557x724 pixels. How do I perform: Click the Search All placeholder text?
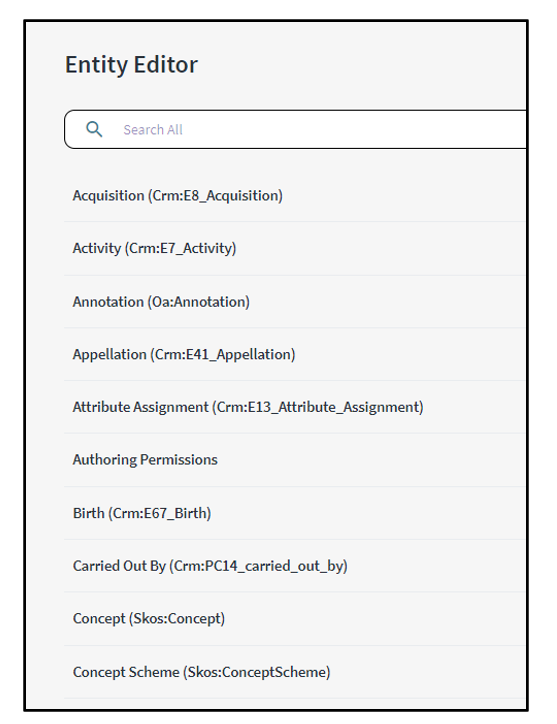(153, 130)
